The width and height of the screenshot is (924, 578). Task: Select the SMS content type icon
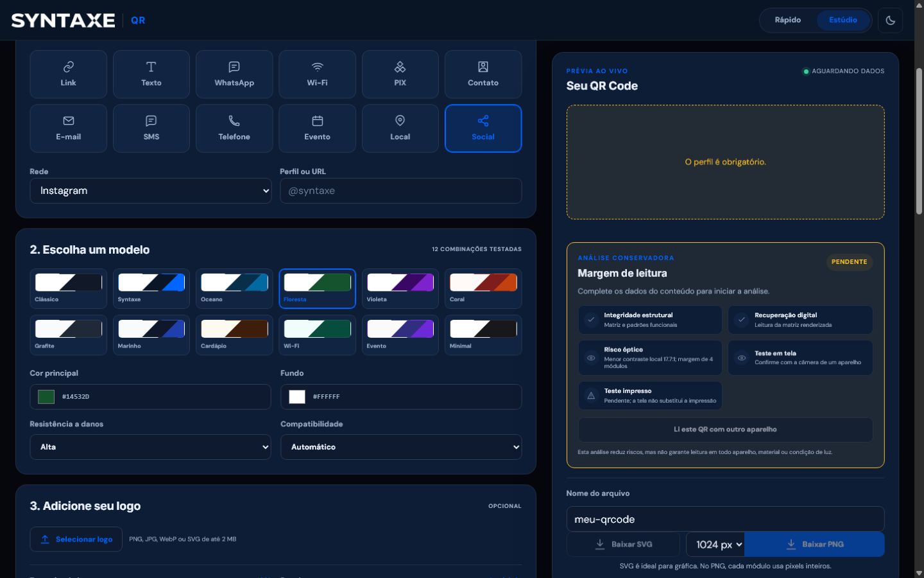pos(151,121)
